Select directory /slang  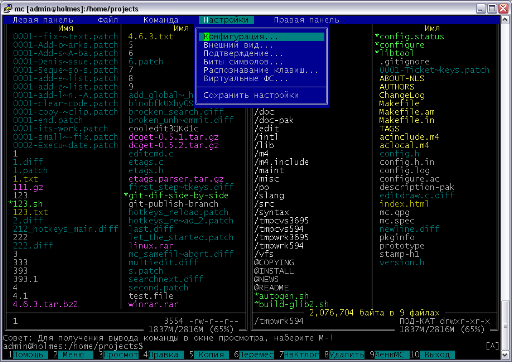269,196
